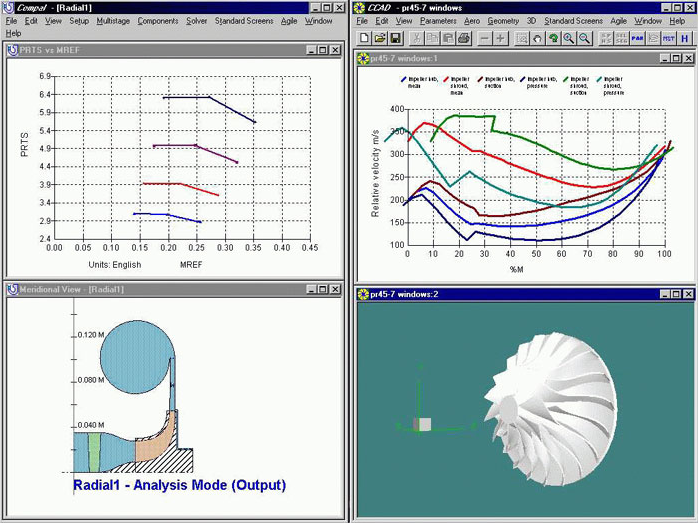The height and width of the screenshot is (523, 698).
Task: Click the blue MST toolbar button
Action: [x=669, y=38]
